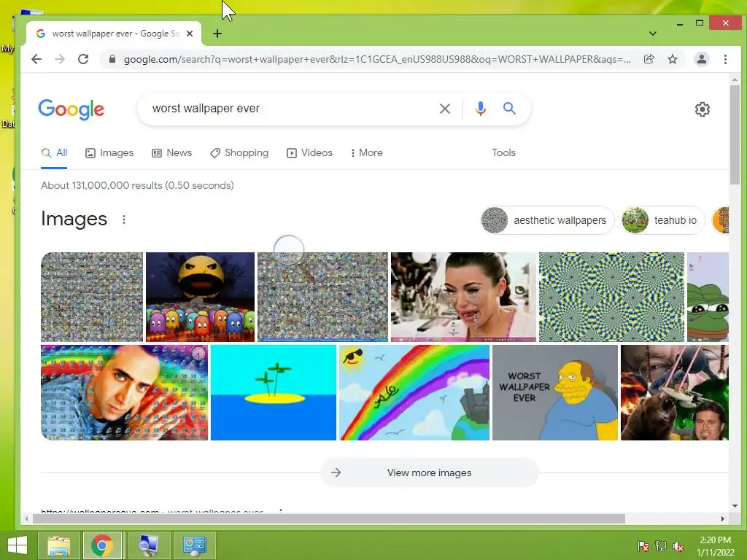747x560 pixels.
Task: Switch to the Videos tab
Action: point(309,153)
